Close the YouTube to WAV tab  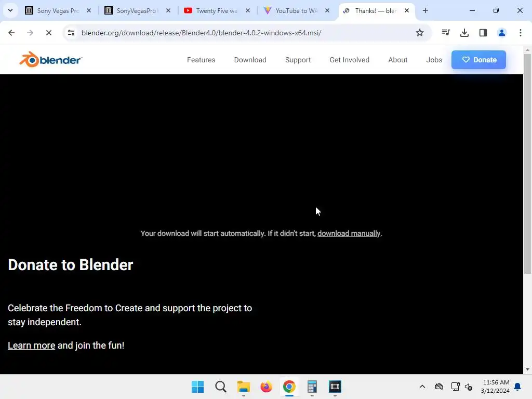click(327, 10)
